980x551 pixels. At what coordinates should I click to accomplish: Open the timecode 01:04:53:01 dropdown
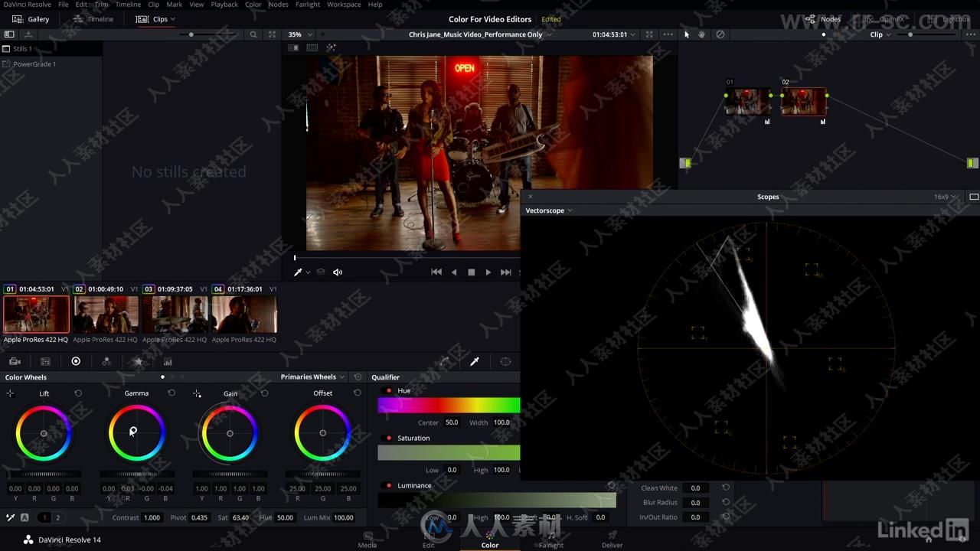pyautogui.click(x=613, y=34)
